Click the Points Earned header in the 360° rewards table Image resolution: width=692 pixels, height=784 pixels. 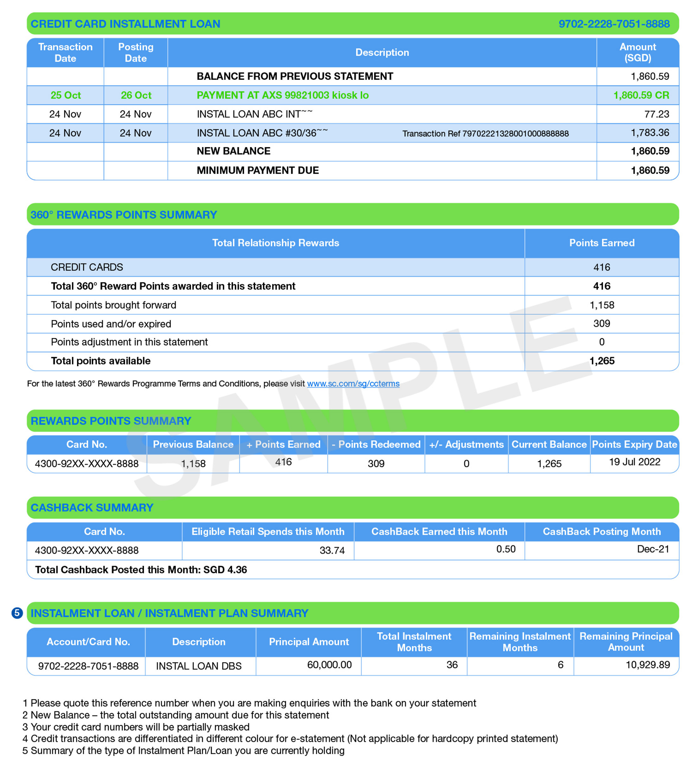(x=601, y=243)
